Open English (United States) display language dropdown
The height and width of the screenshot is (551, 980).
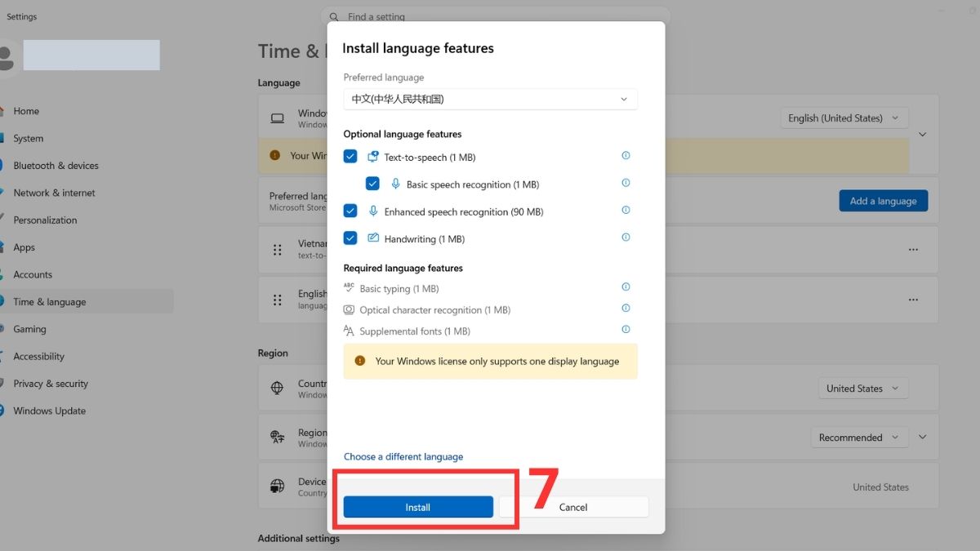[844, 118]
